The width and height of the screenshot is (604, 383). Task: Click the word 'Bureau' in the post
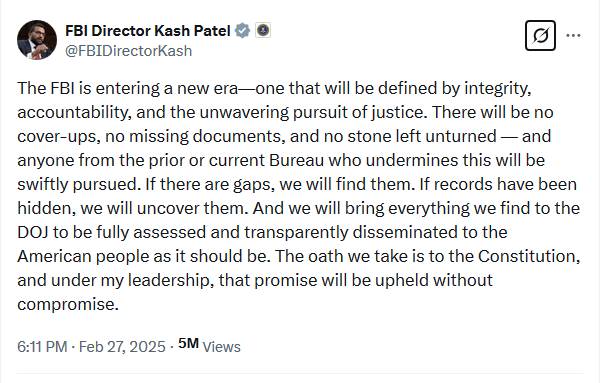(297, 160)
